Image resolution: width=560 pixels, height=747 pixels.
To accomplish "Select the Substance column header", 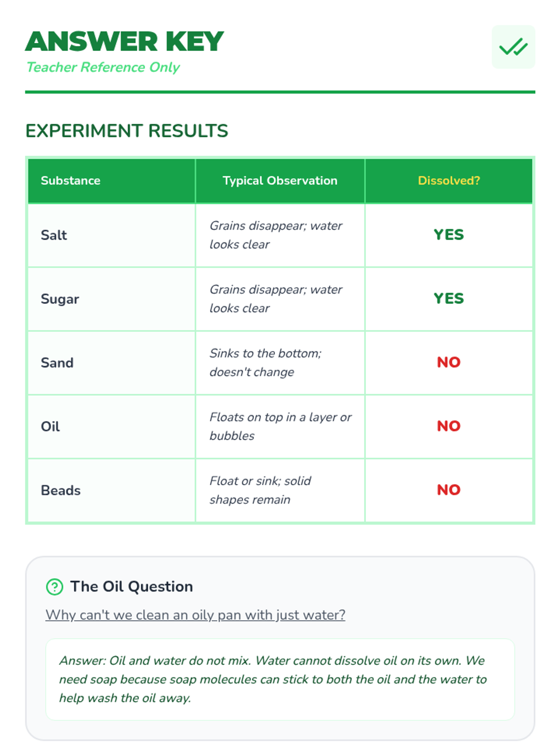I will tap(111, 181).
